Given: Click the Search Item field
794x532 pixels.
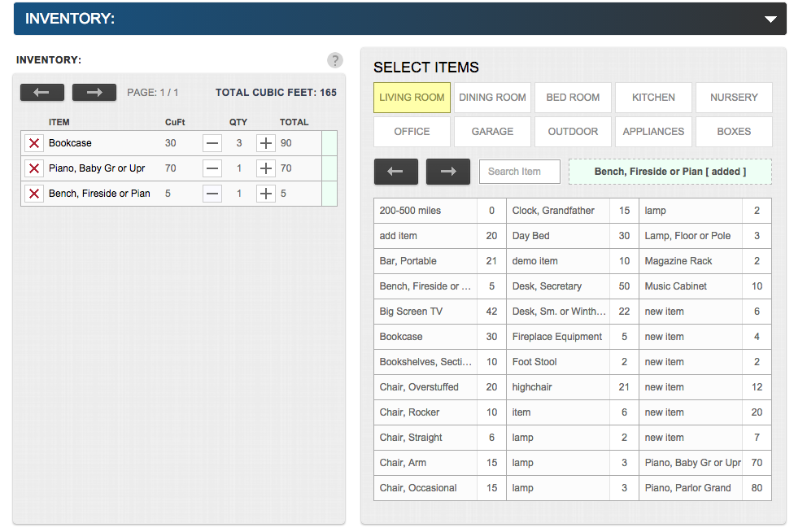Looking at the screenshot, I should click(x=520, y=172).
